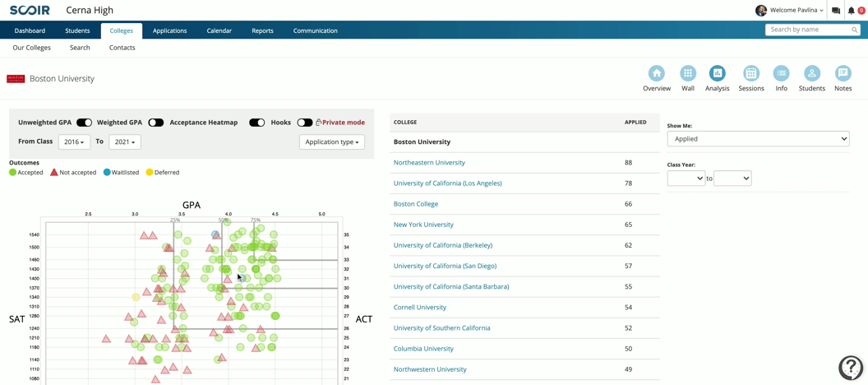Image resolution: width=868 pixels, height=385 pixels.
Task: Open the From Class 2016 dropdown
Action: coord(74,141)
